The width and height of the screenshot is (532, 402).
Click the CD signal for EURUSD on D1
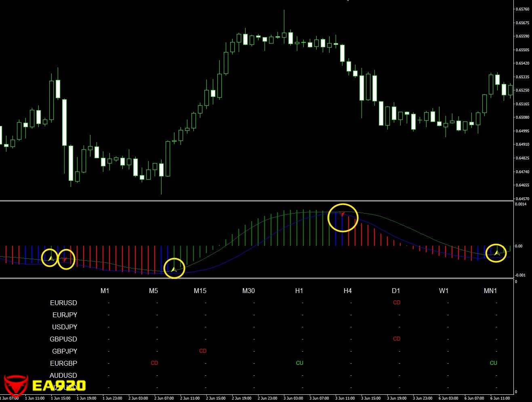click(x=397, y=302)
